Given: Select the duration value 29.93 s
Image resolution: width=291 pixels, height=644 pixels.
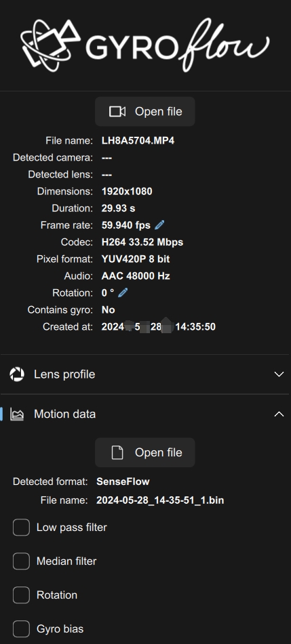Looking at the screenshot, I should 118,208.
